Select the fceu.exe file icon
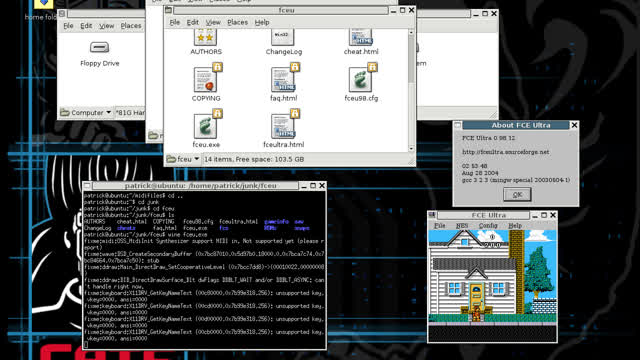Image resolution: width=640 pixels, height=360 pixels. tap(207, 124)
